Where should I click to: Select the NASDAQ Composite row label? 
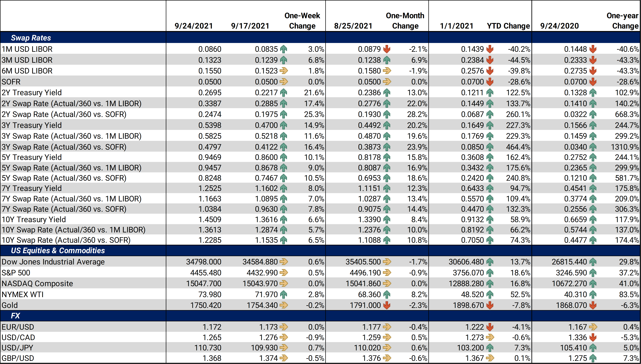[37, 284]
